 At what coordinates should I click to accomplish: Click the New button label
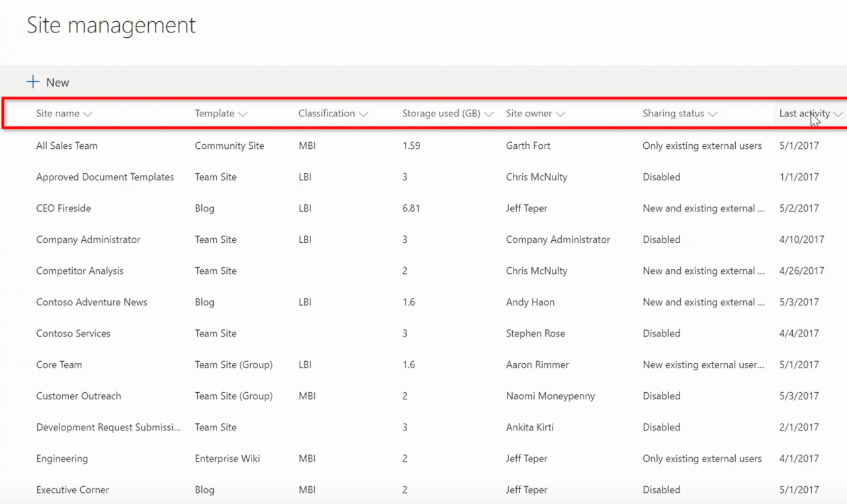(58, 83)
